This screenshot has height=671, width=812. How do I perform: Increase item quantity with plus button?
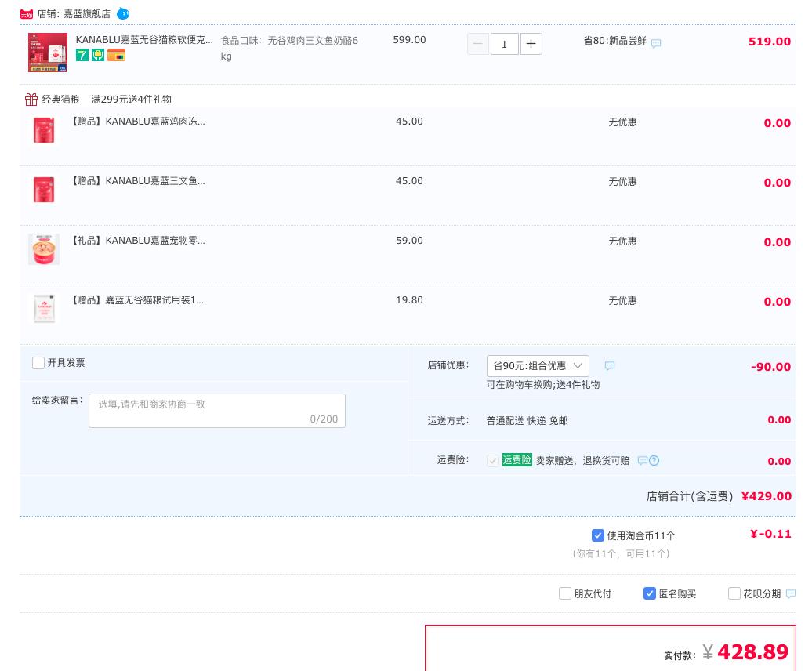tap(531, 44)
